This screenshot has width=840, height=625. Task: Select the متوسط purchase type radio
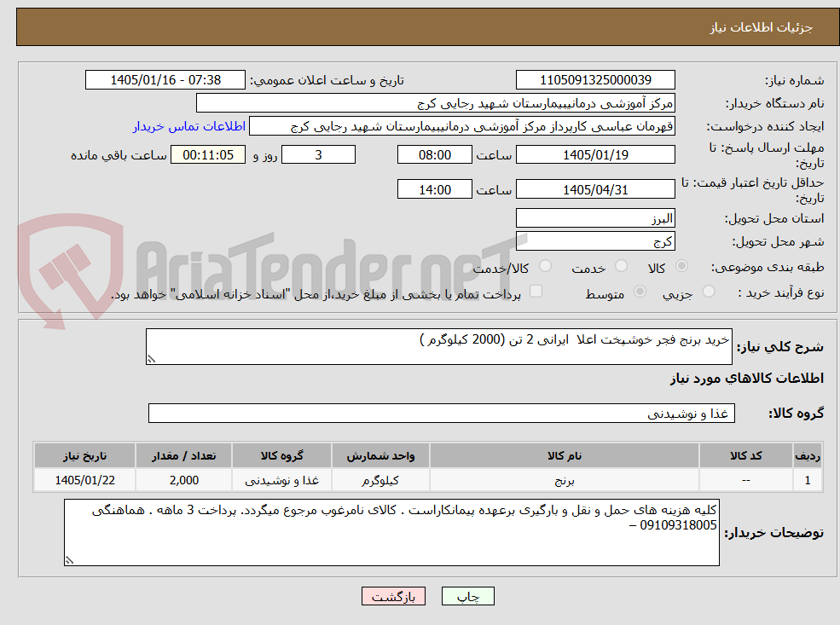pos(640,292)
